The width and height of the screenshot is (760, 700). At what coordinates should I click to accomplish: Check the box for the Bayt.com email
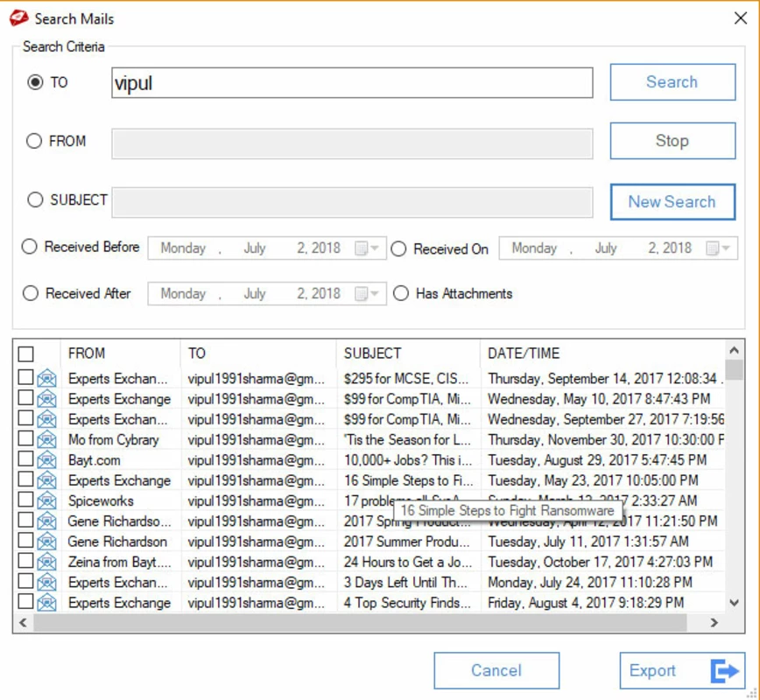pyautogui.click(x=25, y=458)
